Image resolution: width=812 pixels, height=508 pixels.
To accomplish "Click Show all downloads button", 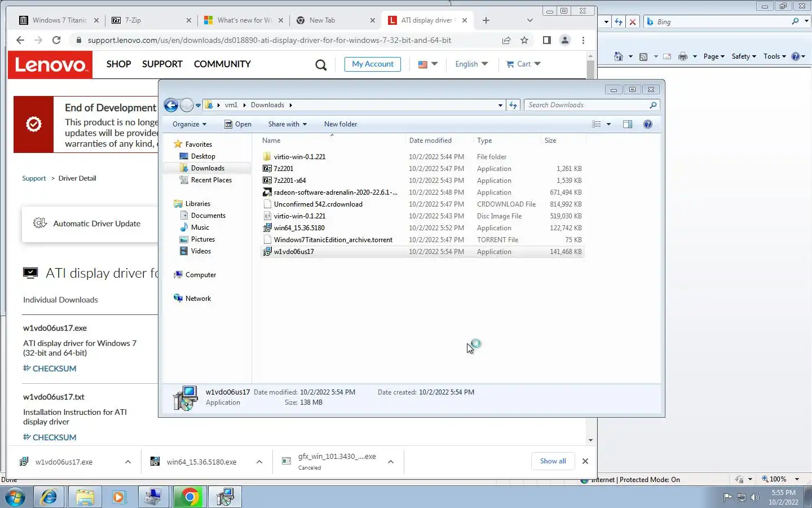I will click(553, 461).
